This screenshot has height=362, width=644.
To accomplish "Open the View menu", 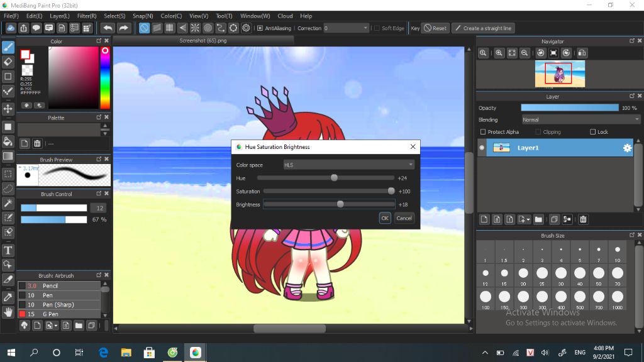I will pyautogui.click(x=199, y=16).
